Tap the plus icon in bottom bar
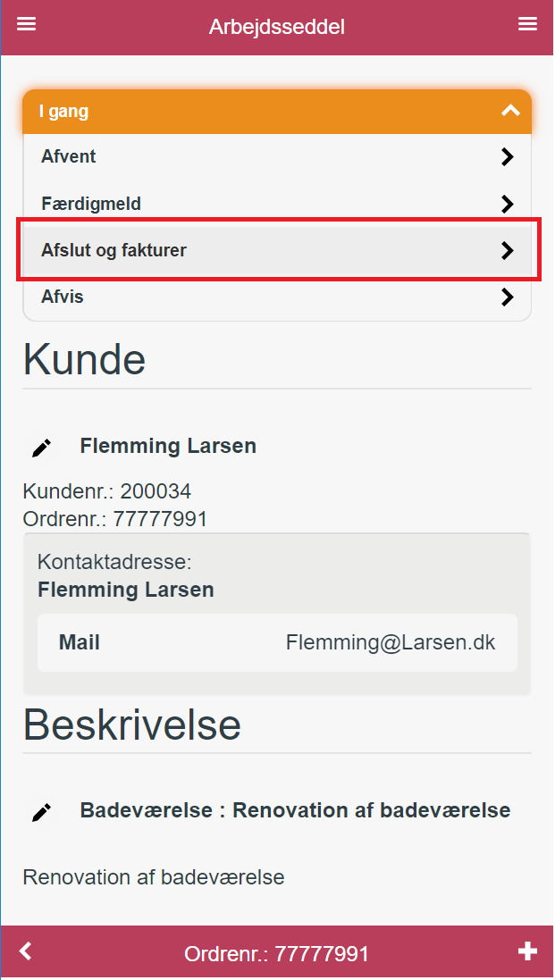The image size is (555, 980). (x=527, y=951)
